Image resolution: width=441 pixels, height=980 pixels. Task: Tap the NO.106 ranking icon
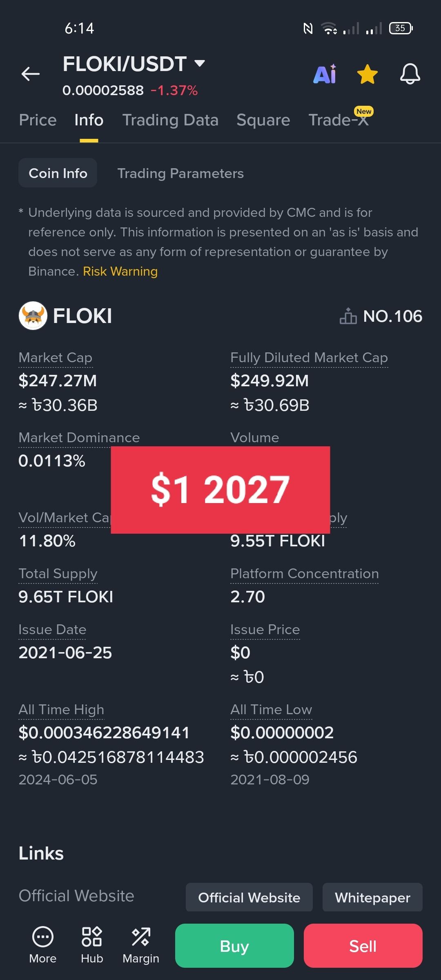pyautogui.click(x=348, y=316)
